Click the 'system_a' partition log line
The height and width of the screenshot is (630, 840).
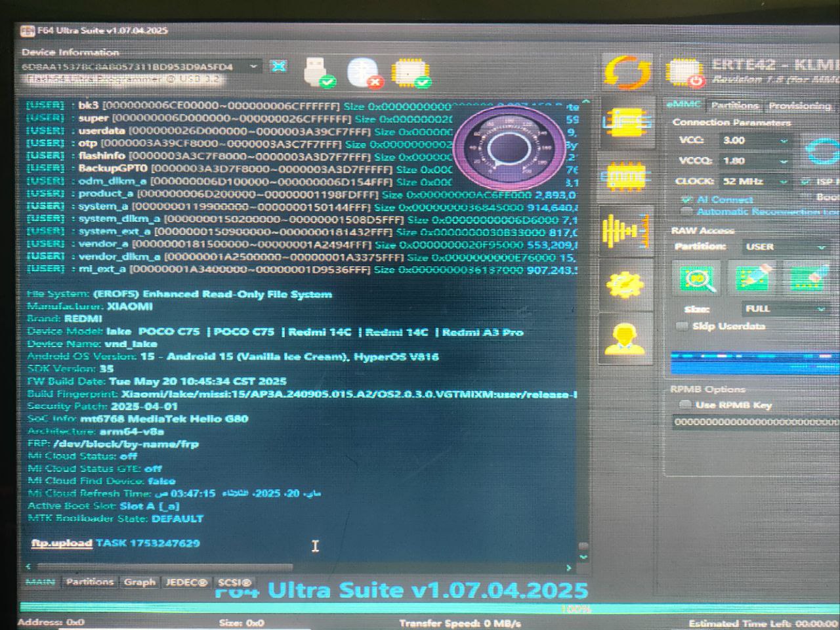(x=302, y=207)
